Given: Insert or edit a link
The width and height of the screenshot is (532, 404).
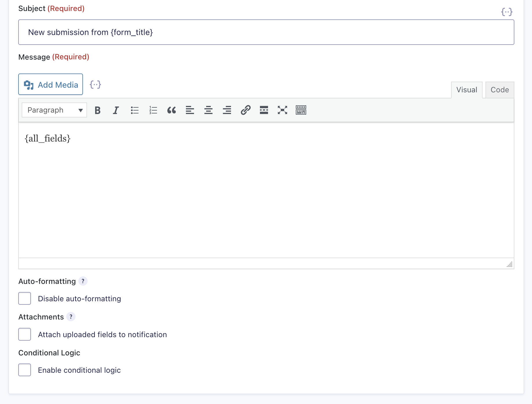Looking at the screenshot, I should [245, 110].
